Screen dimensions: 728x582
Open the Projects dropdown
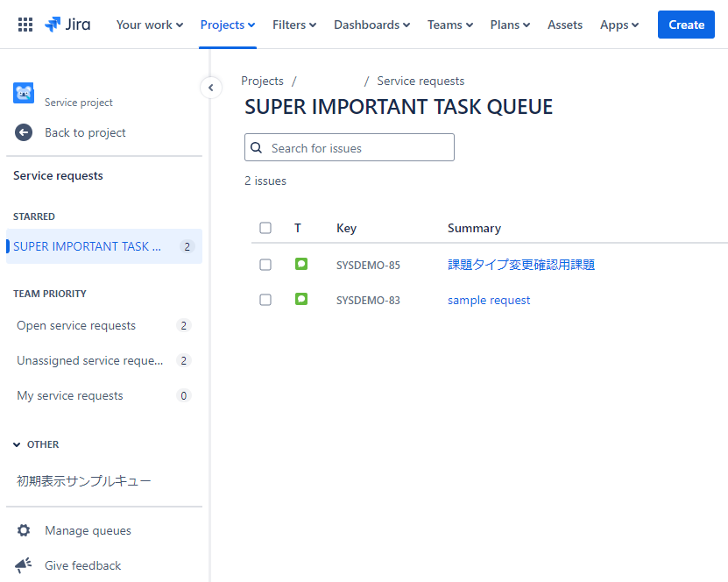(x=228, y=25)
